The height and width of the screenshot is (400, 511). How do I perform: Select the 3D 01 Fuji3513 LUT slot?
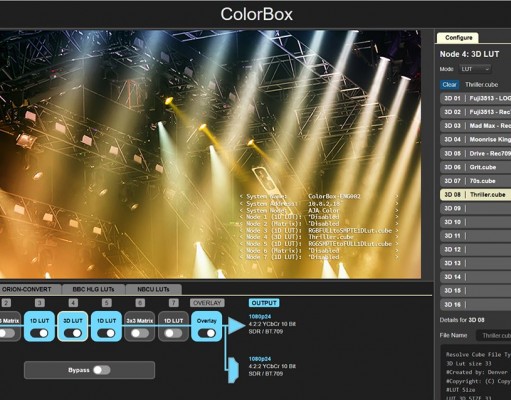tap(476, 98)
